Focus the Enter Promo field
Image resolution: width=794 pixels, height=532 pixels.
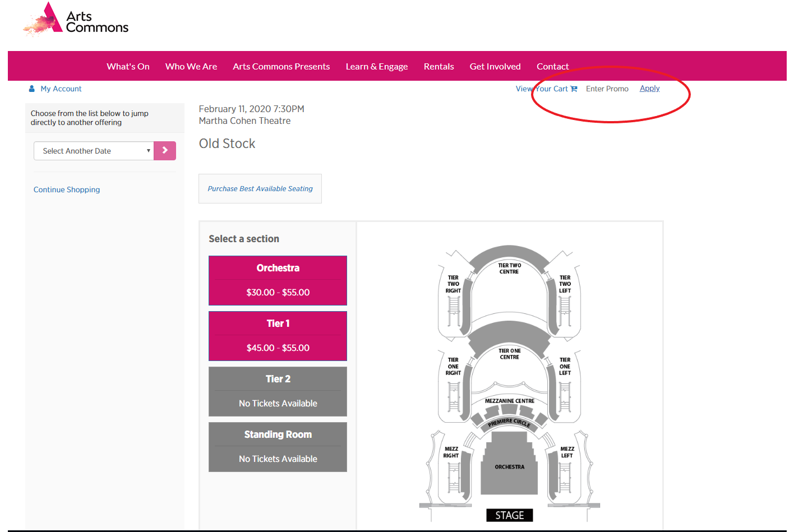tap(607, 89)
